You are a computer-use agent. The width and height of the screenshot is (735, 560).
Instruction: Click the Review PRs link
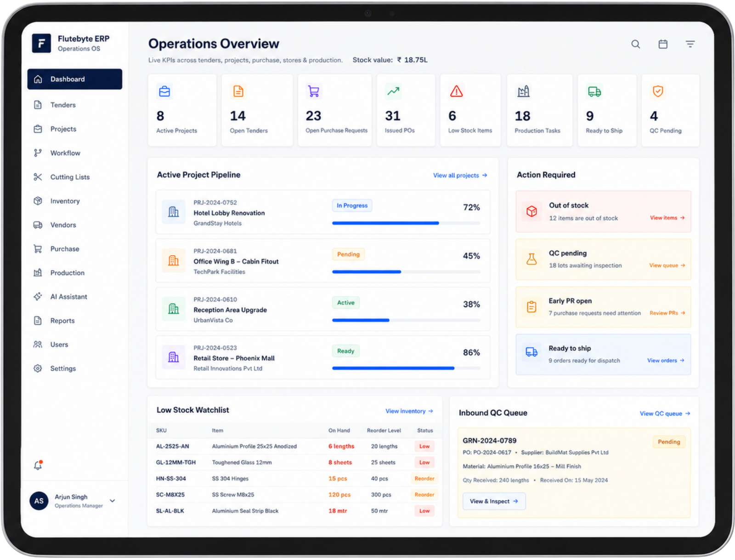point(667,313)
